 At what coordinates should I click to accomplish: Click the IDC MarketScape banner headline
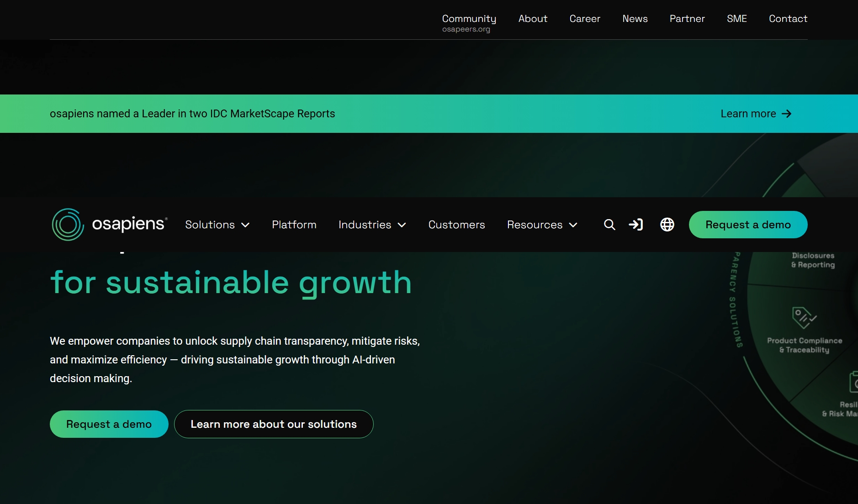coord(192,114)
